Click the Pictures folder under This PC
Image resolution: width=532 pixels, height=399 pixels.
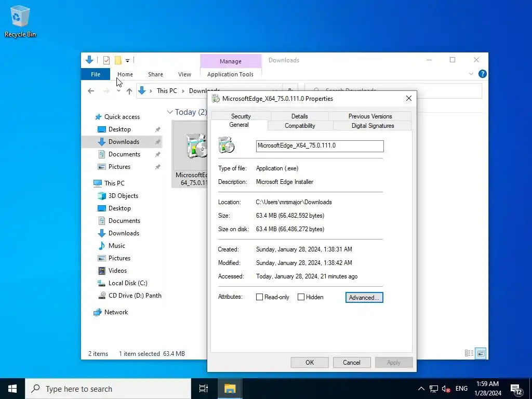coord(119,258)
